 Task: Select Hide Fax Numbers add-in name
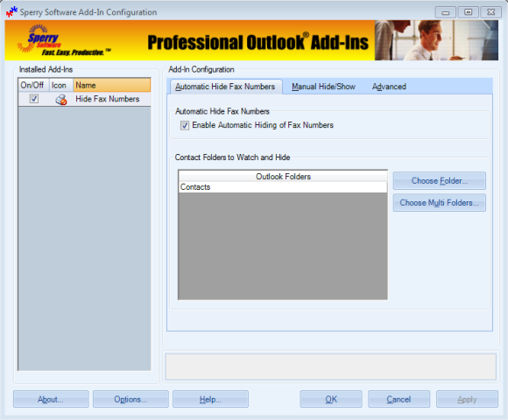[x=108, y=99]
